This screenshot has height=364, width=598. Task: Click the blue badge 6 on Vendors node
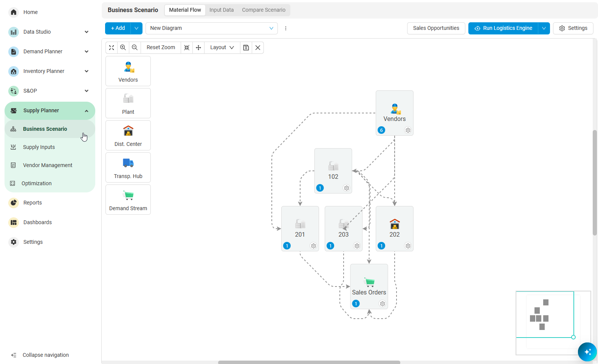pos(381,130)
